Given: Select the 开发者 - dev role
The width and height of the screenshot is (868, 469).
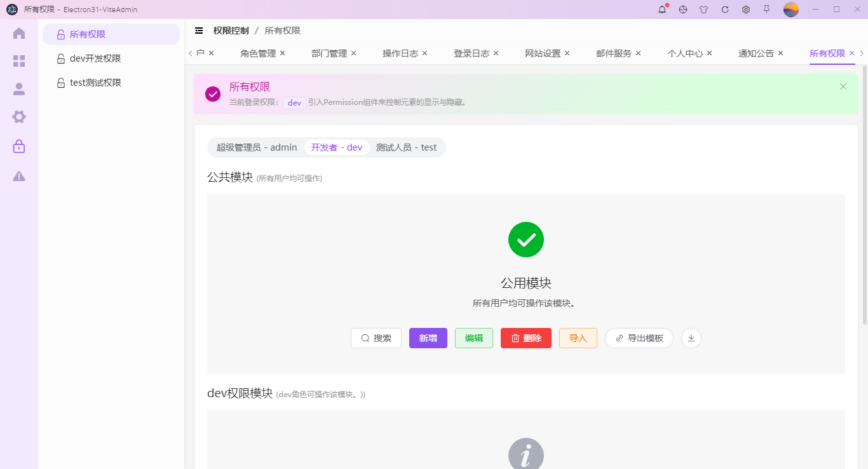Looking at the screenshot, I should 336,147.
